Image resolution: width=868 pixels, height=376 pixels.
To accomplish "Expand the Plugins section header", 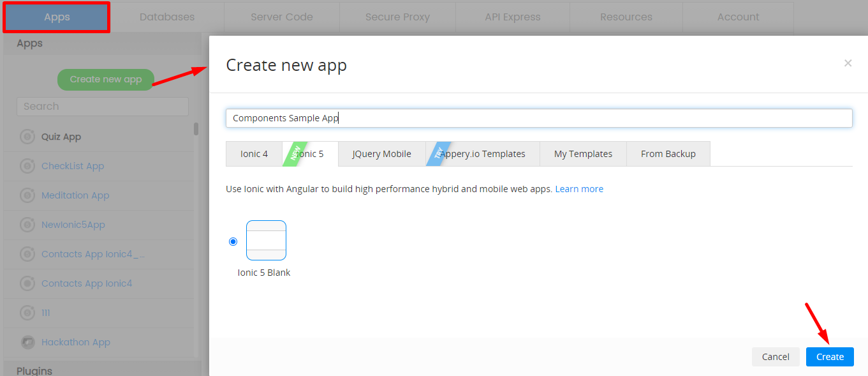I will (103, 370).
